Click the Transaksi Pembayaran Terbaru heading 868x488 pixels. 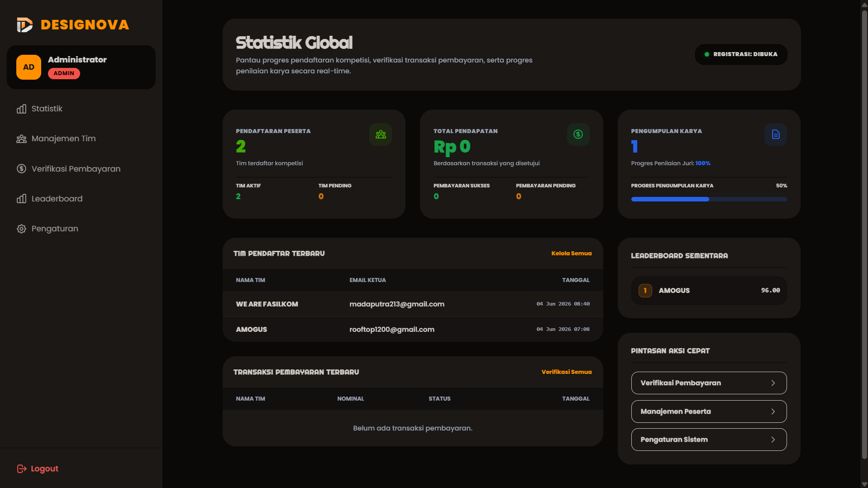point(296,372)
